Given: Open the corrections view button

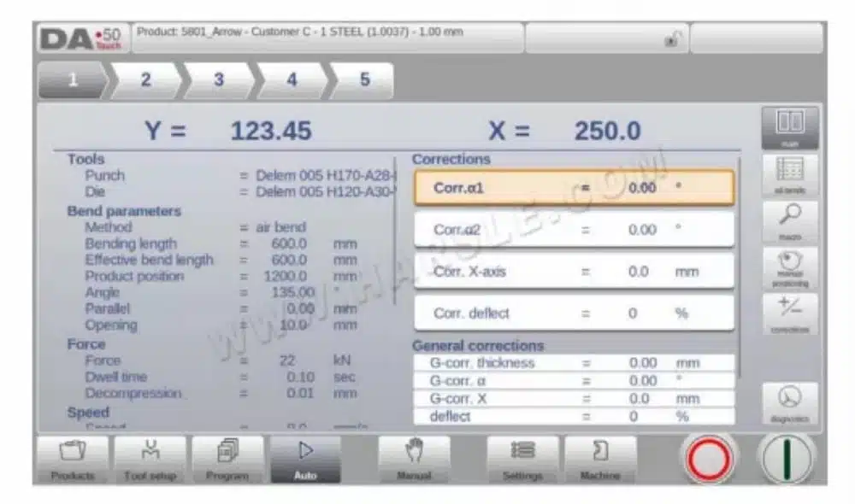Looking at the screenshot, I should click(x=789, y=314).
